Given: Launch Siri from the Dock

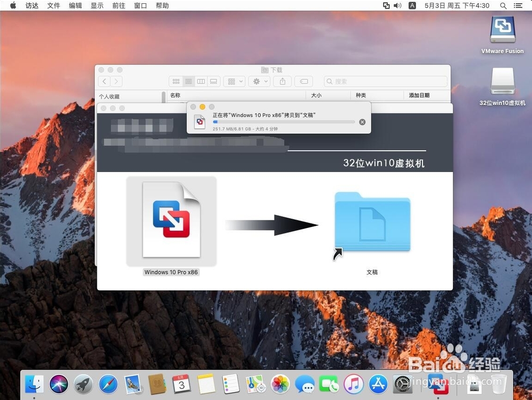Looking at the screenshot, I should coord(59,385).
